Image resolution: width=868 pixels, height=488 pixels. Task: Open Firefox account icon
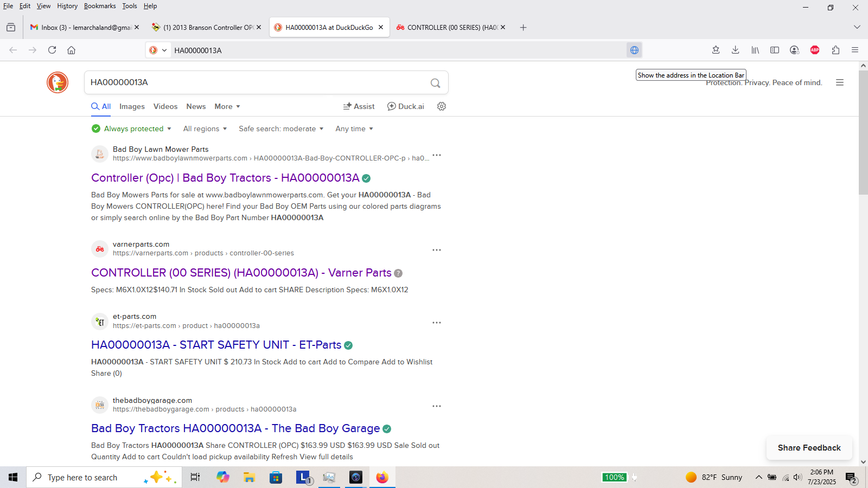[x=795, y=50]
